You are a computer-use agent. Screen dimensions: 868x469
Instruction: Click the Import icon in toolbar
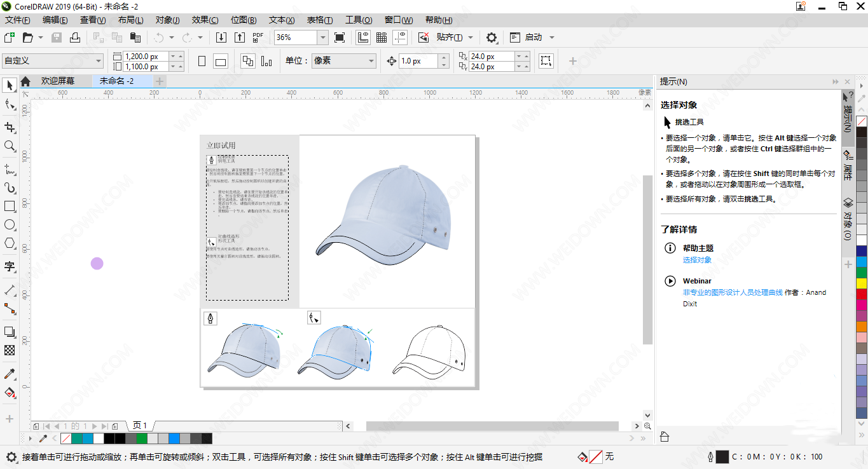click(x=221, y=37)
